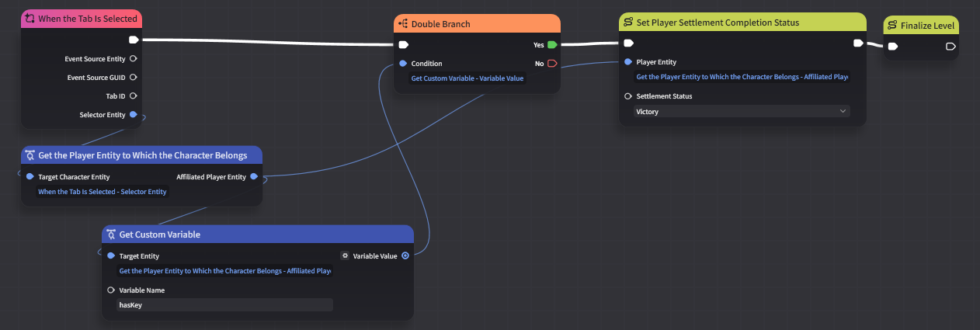Click the When the Tab Is Selected node icon
The width and height of the screenshot is (980, 330).
pyautogui.click(x=30, y=18)
